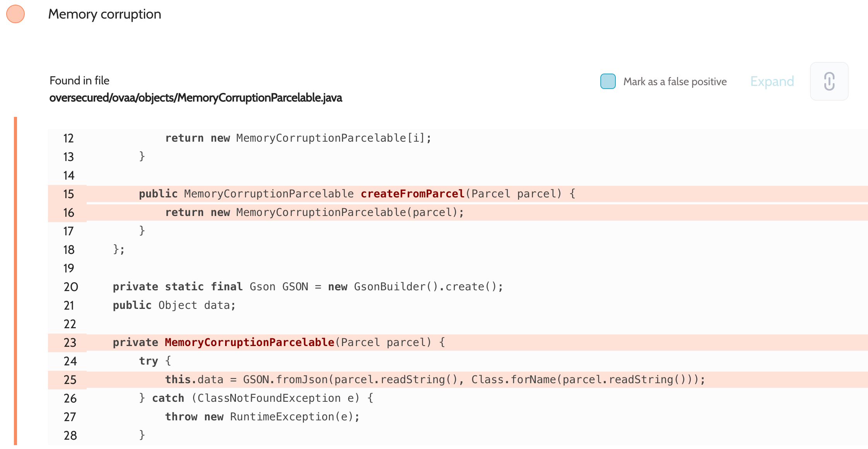Click the GsonBuilder().create() expression

[425, 286]
